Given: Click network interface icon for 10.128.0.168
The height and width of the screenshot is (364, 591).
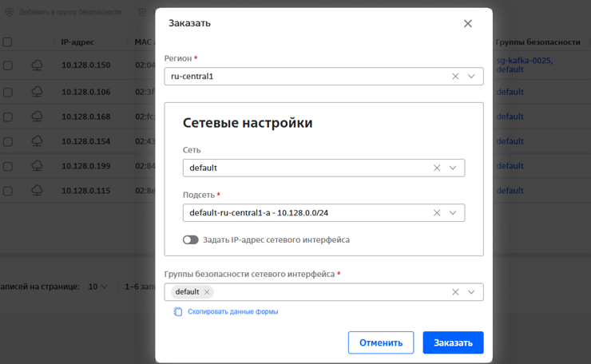Looking at the screenshot, I should 37,117.
